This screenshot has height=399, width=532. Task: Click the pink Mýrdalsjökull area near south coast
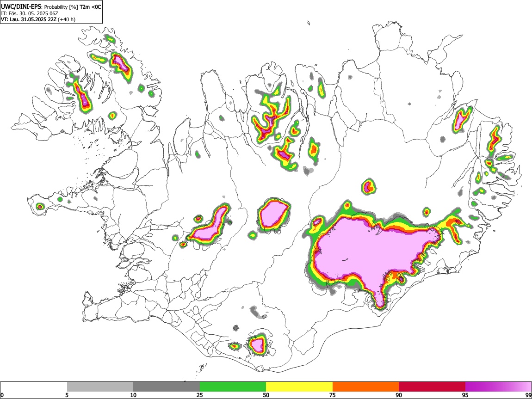pyautogui.click(x=257, y=345)
